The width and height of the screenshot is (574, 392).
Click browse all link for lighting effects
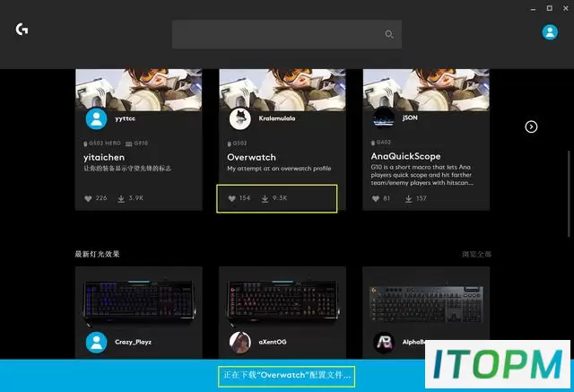pos(476,254)
